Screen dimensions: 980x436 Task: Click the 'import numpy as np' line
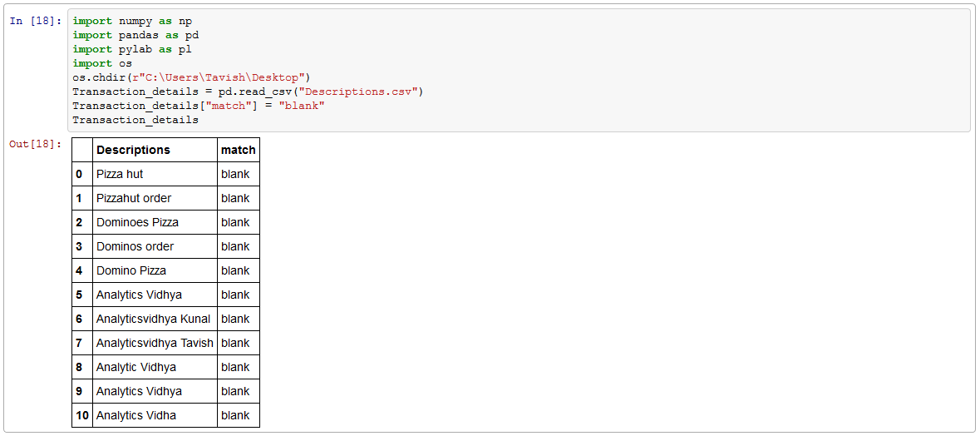pyautogui.click(x=131, y=21)
